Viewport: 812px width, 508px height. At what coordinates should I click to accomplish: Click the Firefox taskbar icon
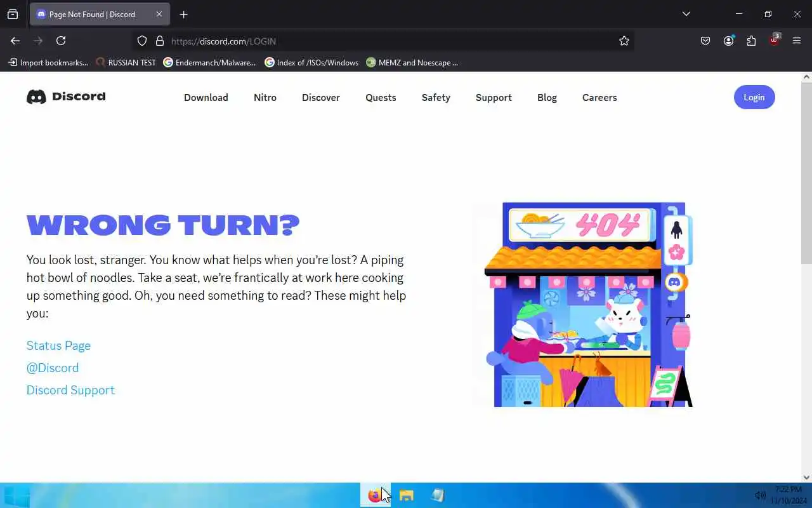coord(376,495)
